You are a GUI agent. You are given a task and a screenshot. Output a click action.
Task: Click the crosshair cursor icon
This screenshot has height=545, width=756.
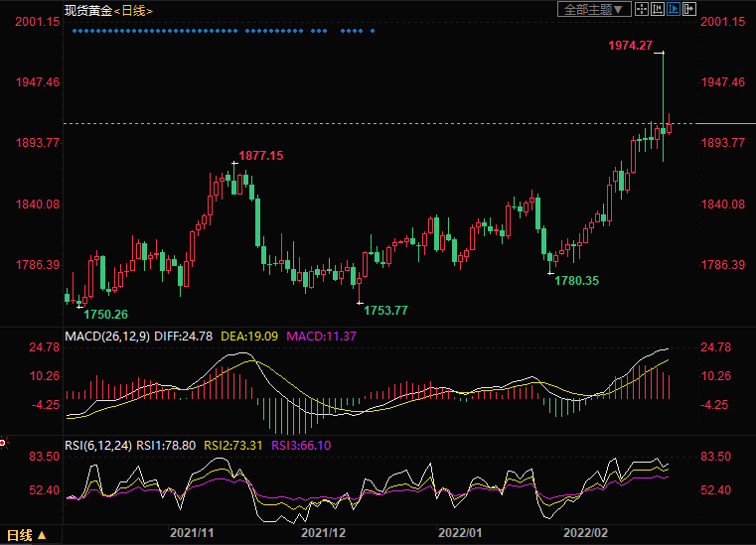(641, 9)
